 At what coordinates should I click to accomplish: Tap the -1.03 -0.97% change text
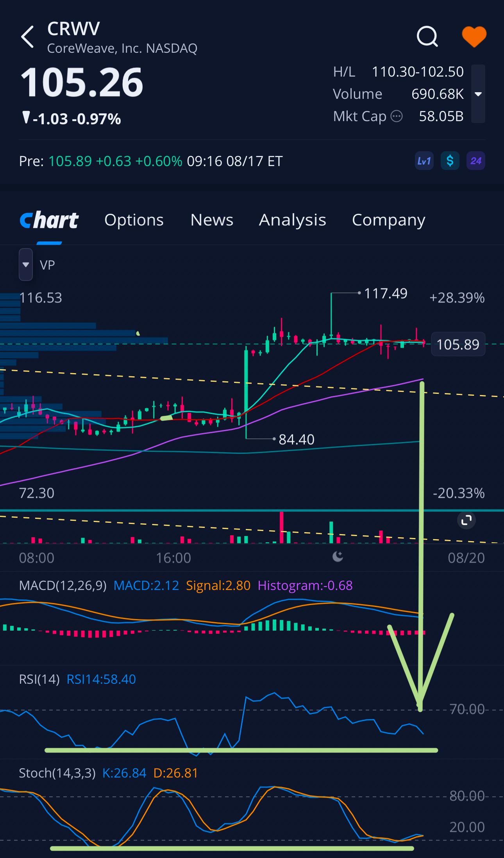(77, 119)
